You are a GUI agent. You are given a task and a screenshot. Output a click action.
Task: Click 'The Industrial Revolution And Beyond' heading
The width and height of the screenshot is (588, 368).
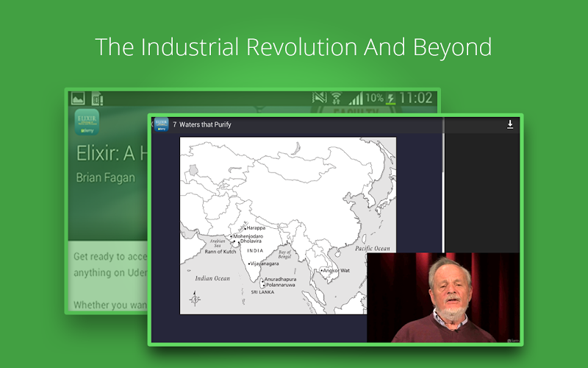(293, 47)
